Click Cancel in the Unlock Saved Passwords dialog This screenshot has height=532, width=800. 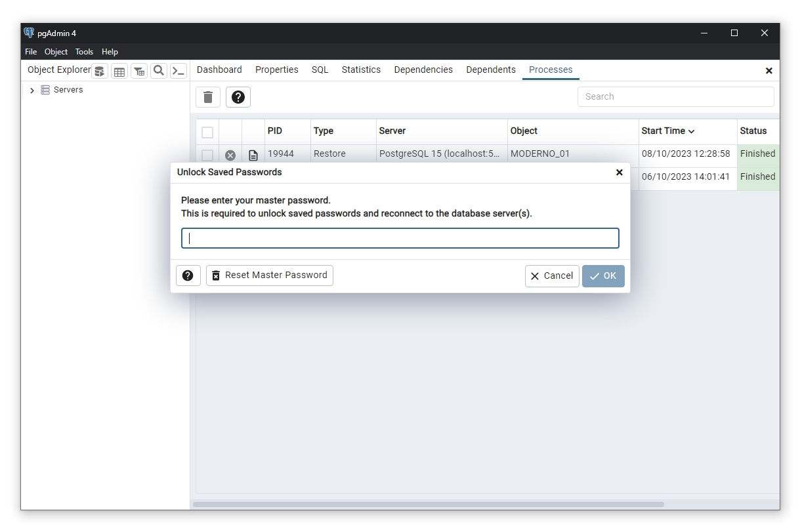(x=552, y=276)
